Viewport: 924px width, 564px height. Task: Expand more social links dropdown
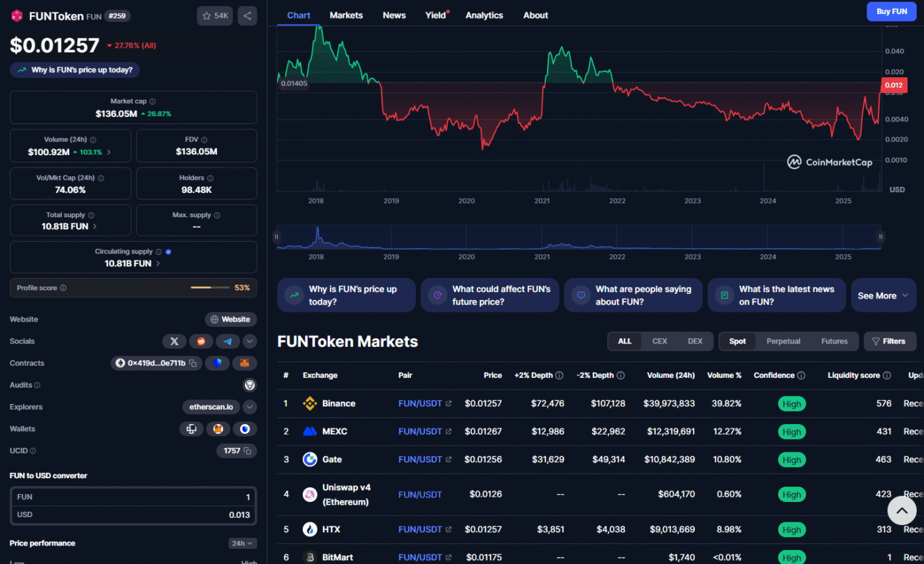coord(249,341)
